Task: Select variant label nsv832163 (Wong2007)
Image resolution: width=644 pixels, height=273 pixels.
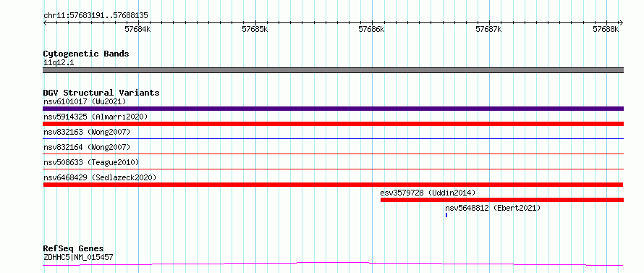Action: (x=87, y=132)
